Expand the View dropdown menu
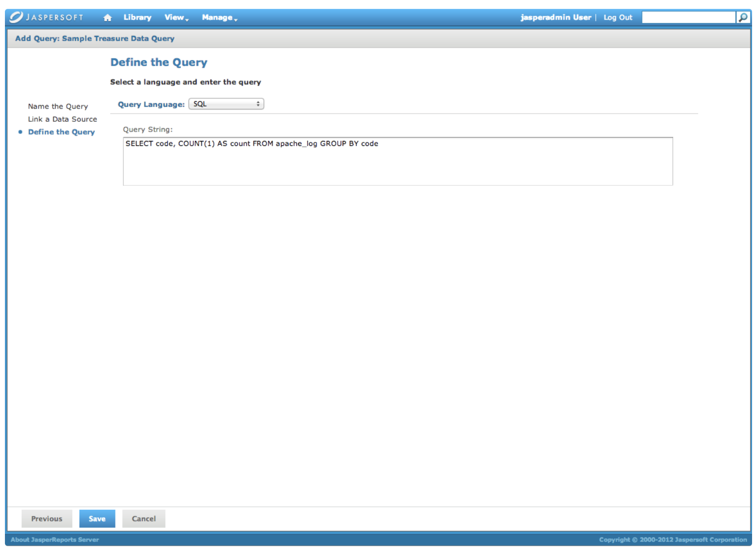Screen dimensions: 756x553 click(176, 17)
